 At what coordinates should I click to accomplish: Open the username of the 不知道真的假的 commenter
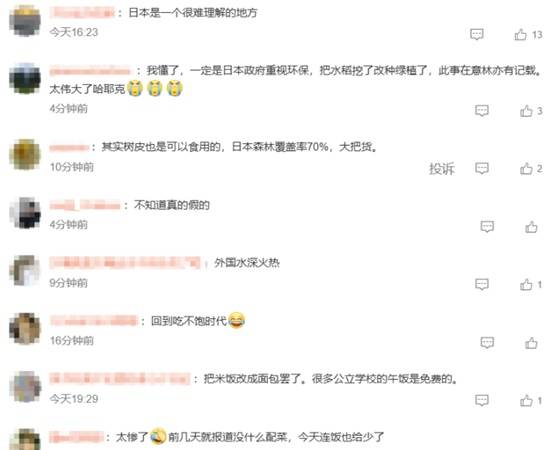[85, 205]
